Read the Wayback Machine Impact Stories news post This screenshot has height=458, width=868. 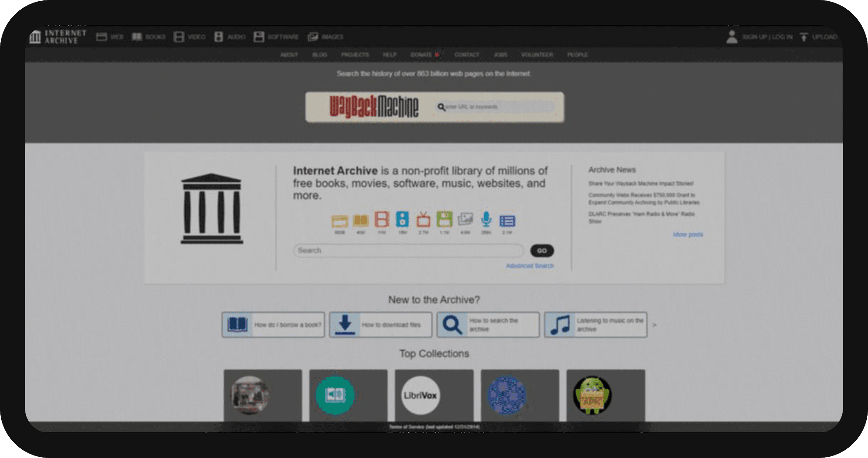[641, 183]
